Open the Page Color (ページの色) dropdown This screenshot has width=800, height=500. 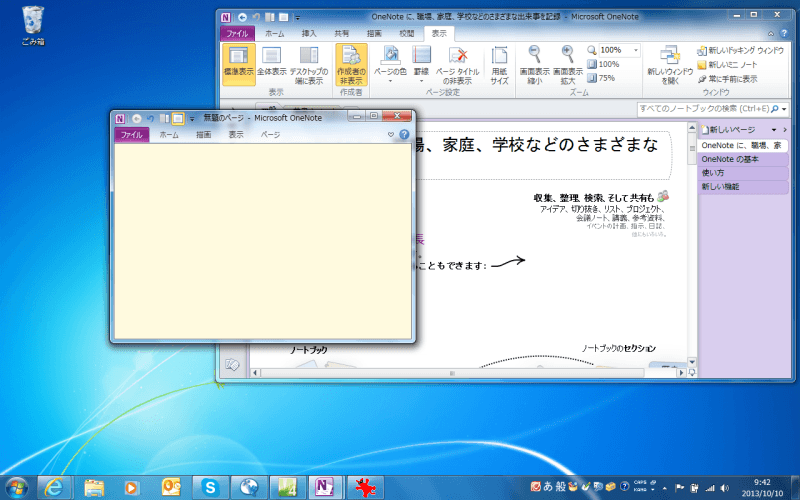[x=390, y=64]
